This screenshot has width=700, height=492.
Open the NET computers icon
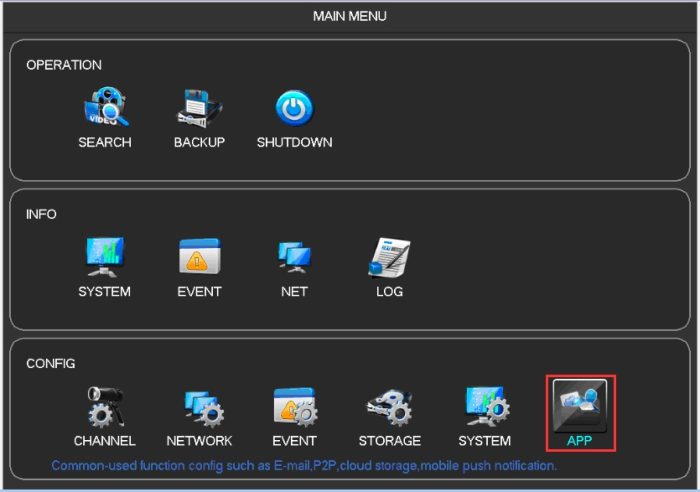294,258
